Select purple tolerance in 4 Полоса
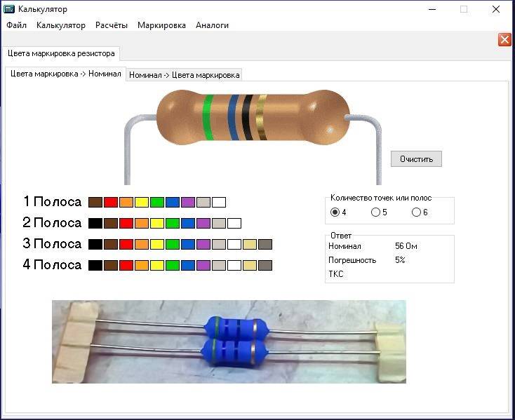 (203, 265)
